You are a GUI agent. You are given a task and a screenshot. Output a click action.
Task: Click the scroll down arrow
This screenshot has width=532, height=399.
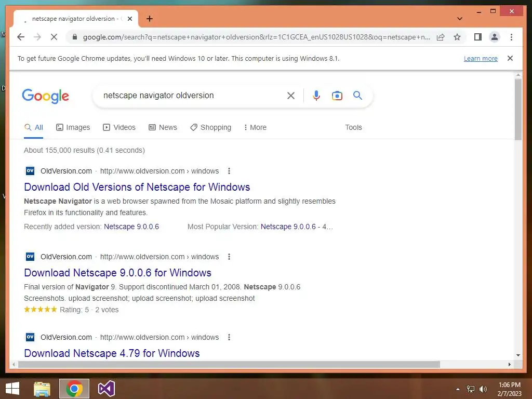click(518, 355)
